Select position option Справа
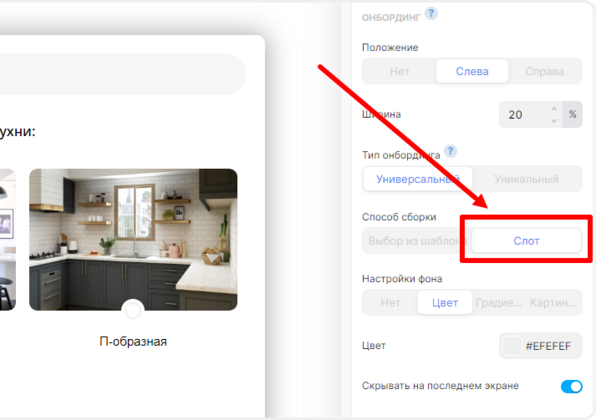The image size is (596, 420). [x=545, y=71]
